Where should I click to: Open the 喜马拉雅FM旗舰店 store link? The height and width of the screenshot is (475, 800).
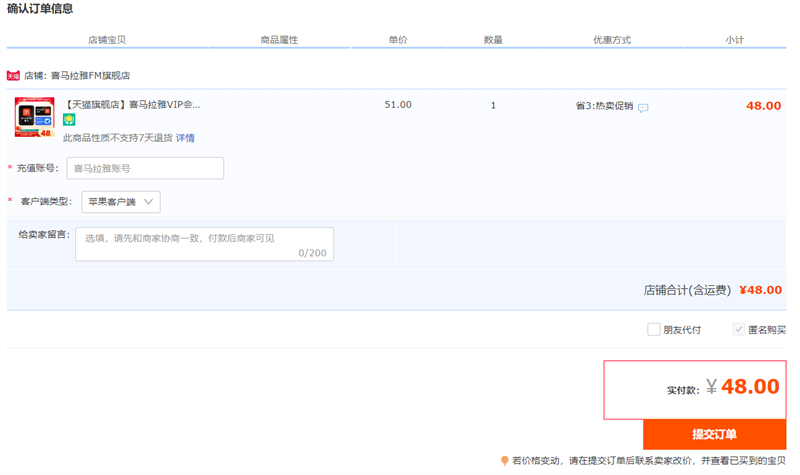tap(90, 75)
